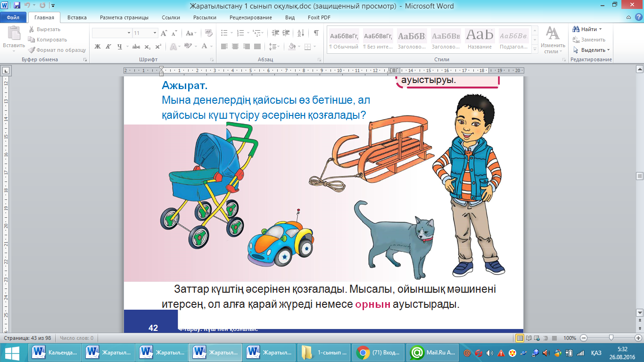
Task: Switch to the Рецензирование tab
Action: coord(250,17)
